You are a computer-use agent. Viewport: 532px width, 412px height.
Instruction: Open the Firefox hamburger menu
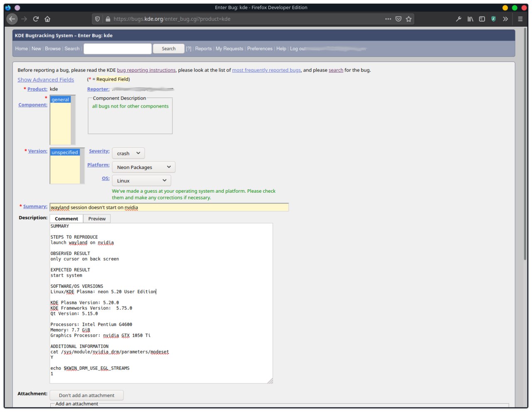point(520,19)
